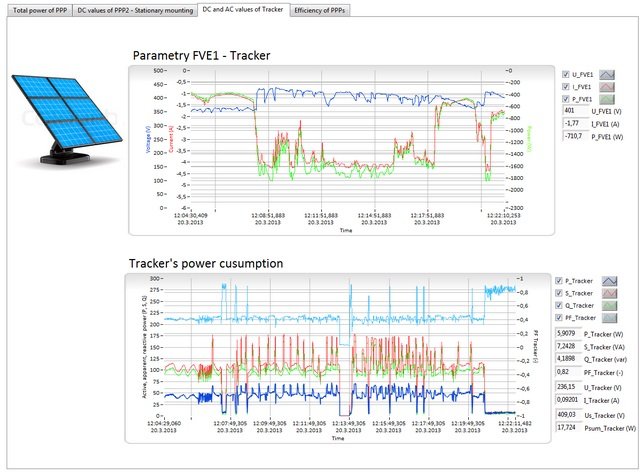Open DC values of PPP2 - Stationary mounting tab
Image resolution: width=640 pixels, height=472 pixels.
click(x=135, y=10)
